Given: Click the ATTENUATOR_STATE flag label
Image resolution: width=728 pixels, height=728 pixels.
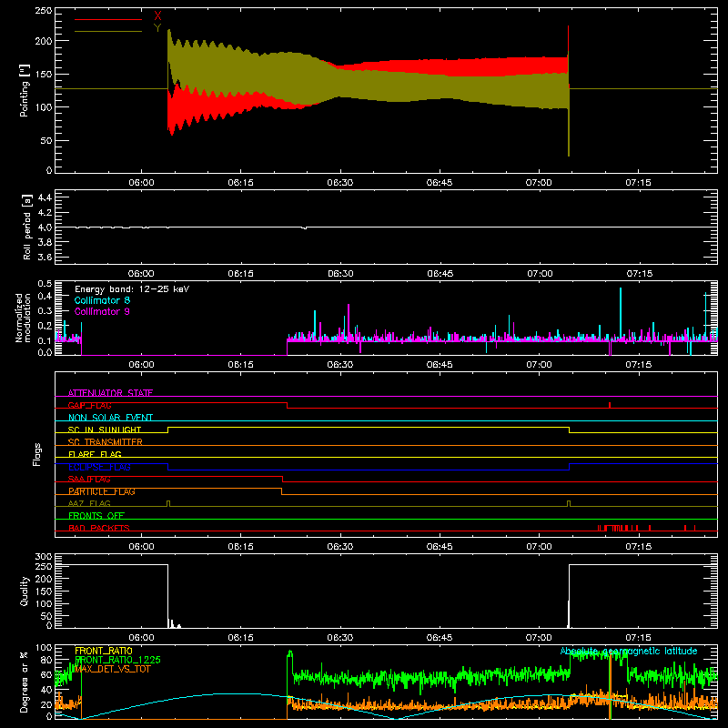Looking at the screenshot, I should [x=110, y=393].
